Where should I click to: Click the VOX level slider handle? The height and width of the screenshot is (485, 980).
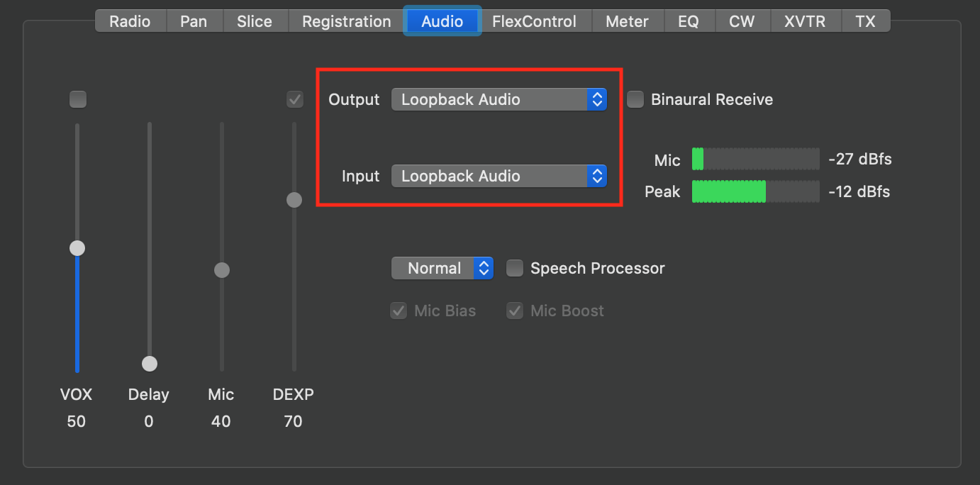click(77, 247)
